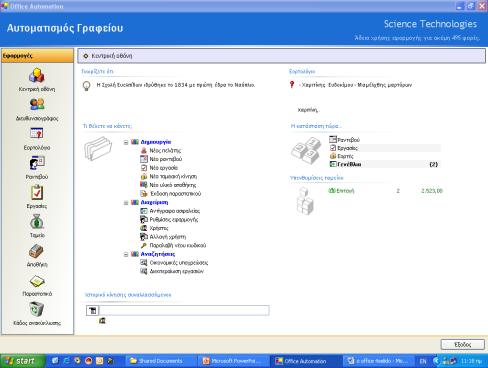This screenshot has width=488, height=368.
Task: Click the Εφαρμογές sidebar header
Action: pos(37,56)
